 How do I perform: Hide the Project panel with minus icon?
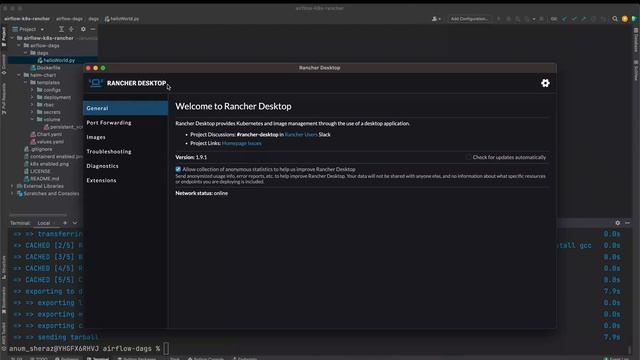[x=93, y=29]
